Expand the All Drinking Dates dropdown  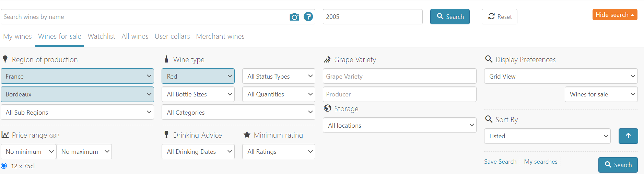tap(198, 152)
